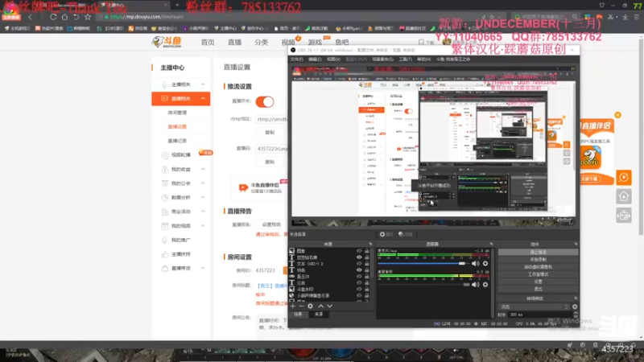Viewport: 644px width, 362px height.
Task: Expand the 我的收益 sidebar section
Action: pyautogui.click(x=203, y=169)
